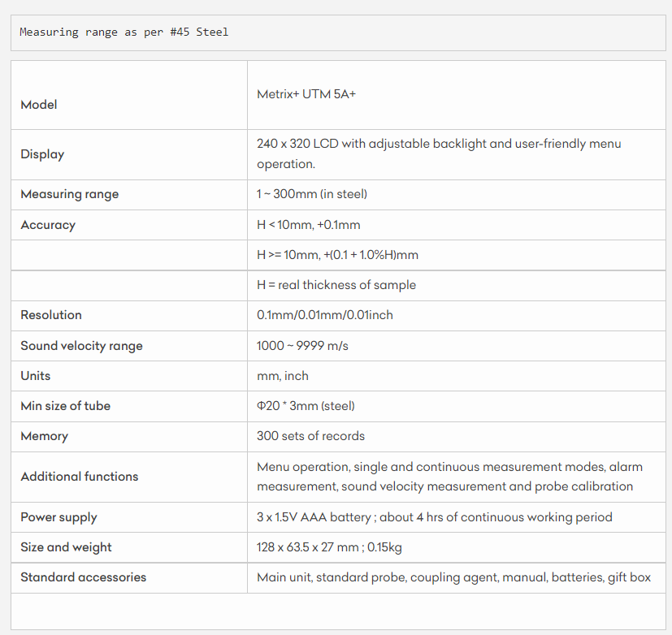Click the "1000 ~ 9999 m/s" velocity value

click(302, 346)
